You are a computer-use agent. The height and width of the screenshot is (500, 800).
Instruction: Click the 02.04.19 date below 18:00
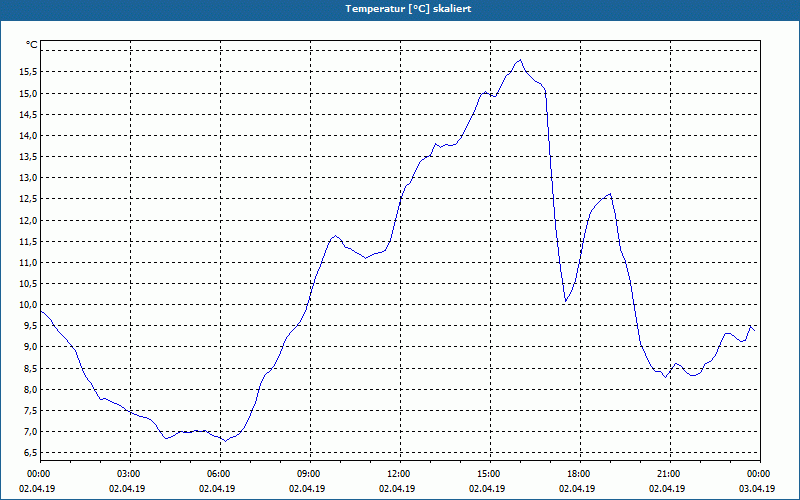click(x=577, y=488)
